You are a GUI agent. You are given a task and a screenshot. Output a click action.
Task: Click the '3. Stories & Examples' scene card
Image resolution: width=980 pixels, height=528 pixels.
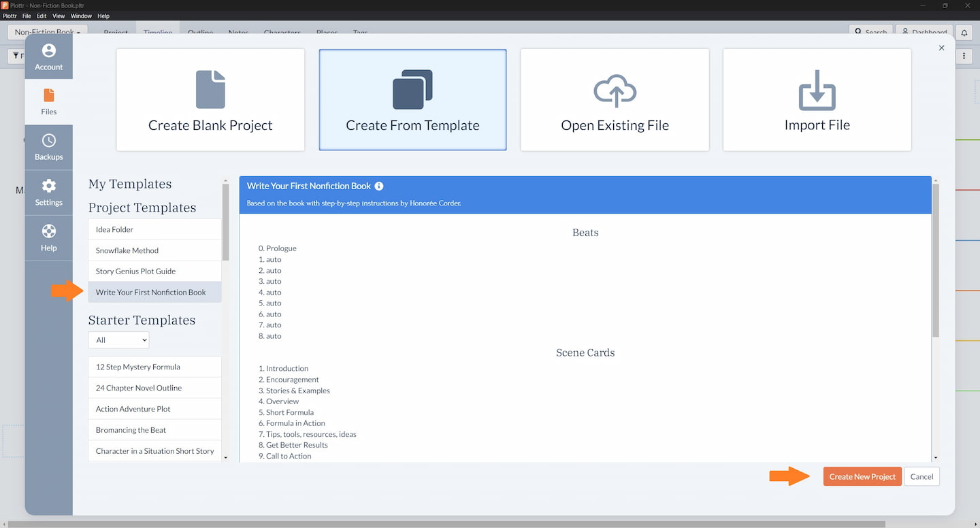point(294,391)
